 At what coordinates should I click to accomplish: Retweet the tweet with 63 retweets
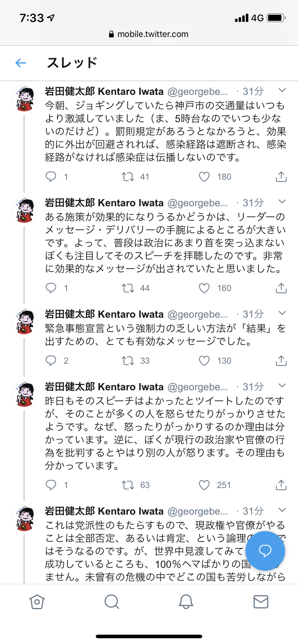click(128, 485)
